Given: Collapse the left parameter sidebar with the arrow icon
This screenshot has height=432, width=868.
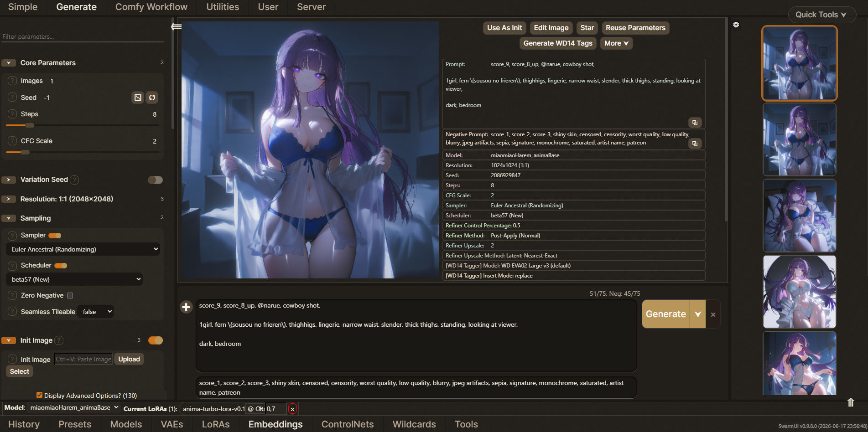Looking at the screenshot, I should click(x=176, y=27).
